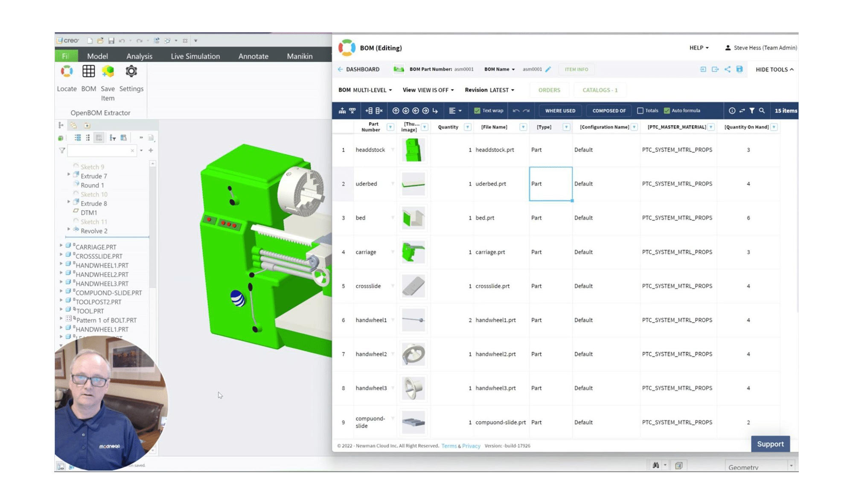
Task: Click the filter icon in BOM toolbar
Action: click(752, 110)
